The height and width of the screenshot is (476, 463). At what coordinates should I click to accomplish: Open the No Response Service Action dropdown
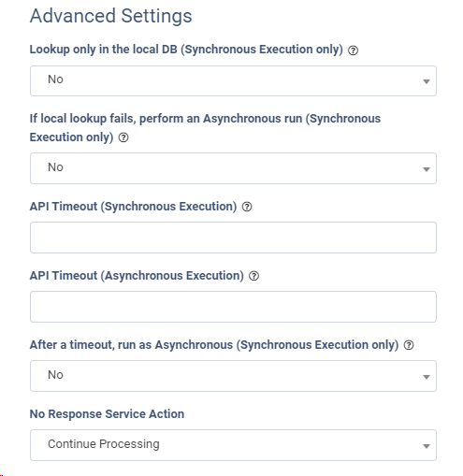point(233,445)
